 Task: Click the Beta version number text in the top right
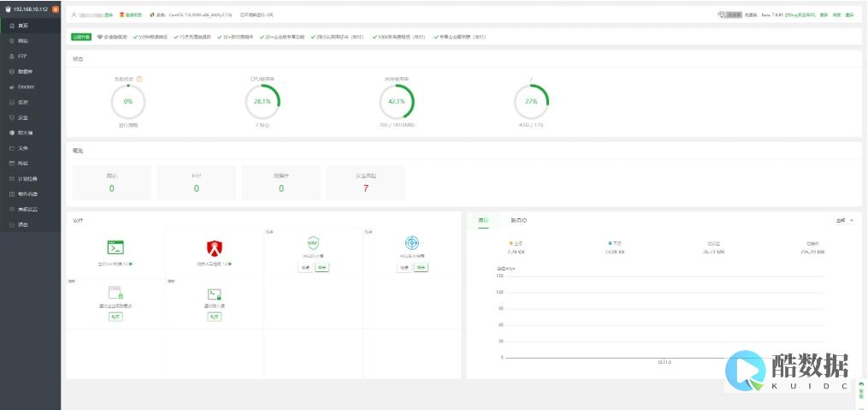click(771, 15)
